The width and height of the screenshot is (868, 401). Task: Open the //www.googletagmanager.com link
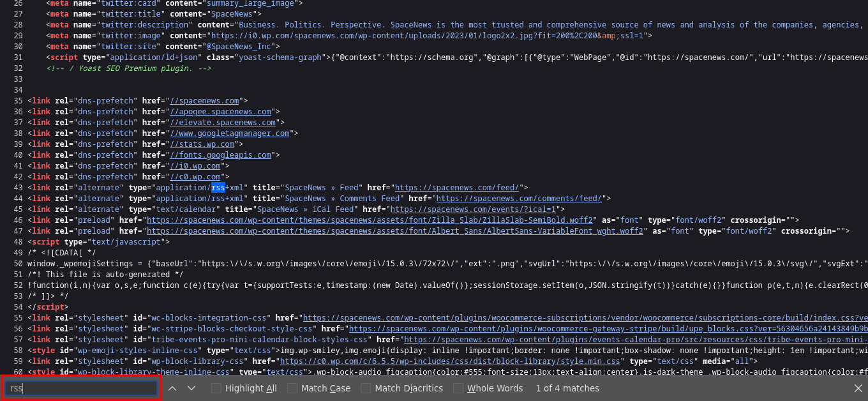pos(229,133)
